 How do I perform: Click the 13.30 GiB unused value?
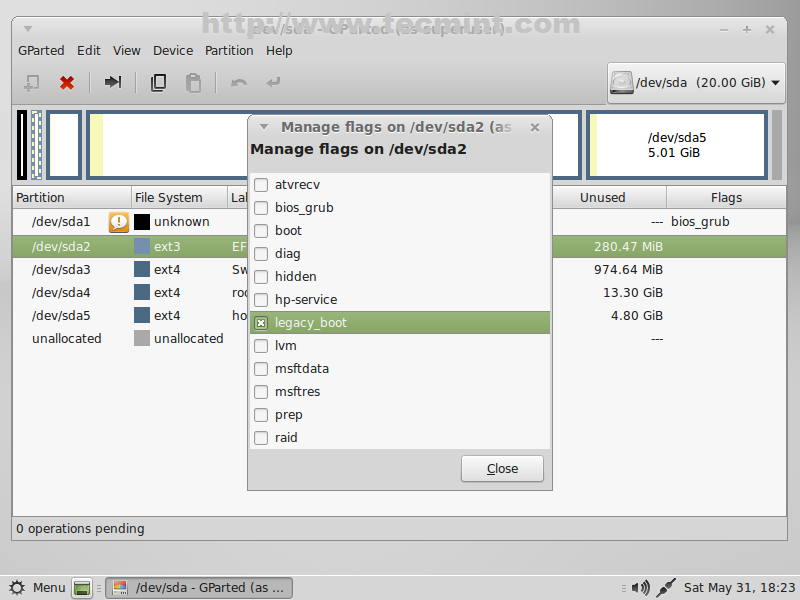pos(633,292)
